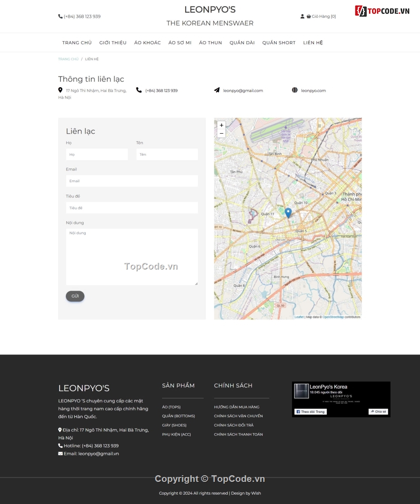Click the phone icon in top header
The width and height of the screenshot is (420, 504).
[x=61, y=16]
